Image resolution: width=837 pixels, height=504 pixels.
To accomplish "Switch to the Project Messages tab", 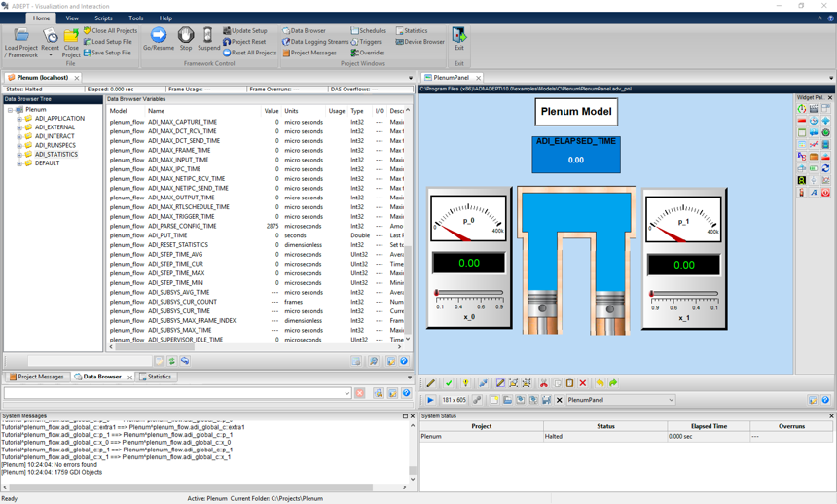I will [37, 377].
